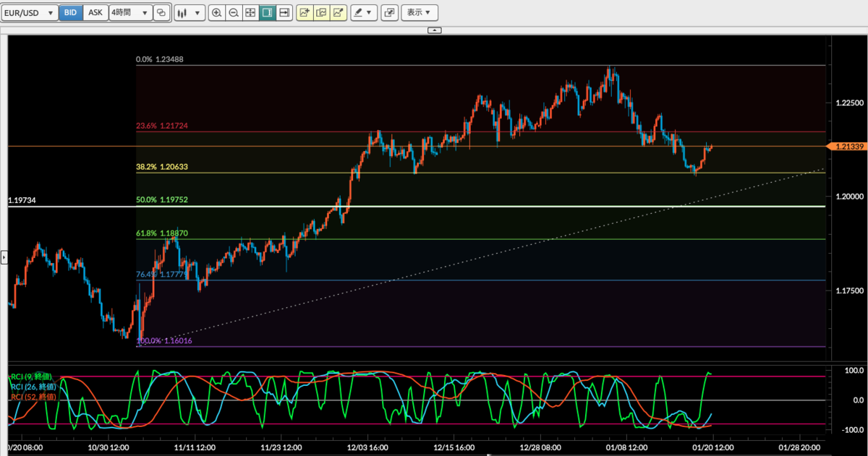Click the 01/20 12:00 time axis label

pos(713,448)
